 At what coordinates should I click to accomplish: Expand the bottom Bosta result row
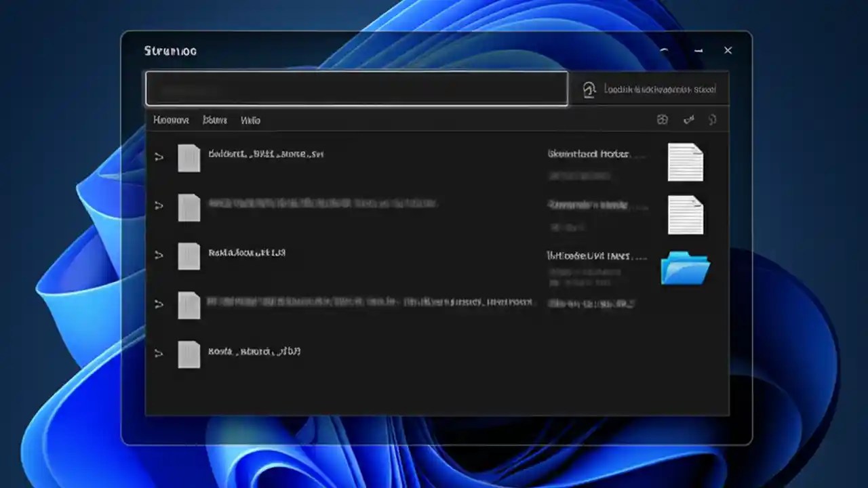click(x=159, y=353)
